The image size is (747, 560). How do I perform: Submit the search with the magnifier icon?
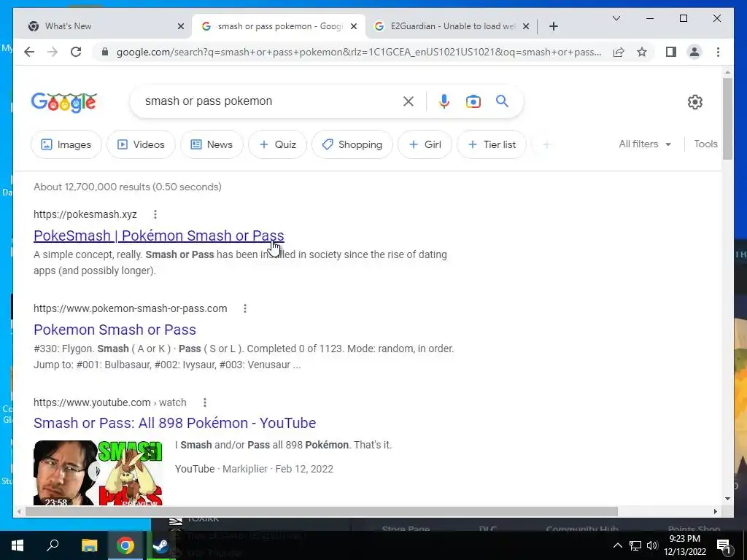click(502, 101)
